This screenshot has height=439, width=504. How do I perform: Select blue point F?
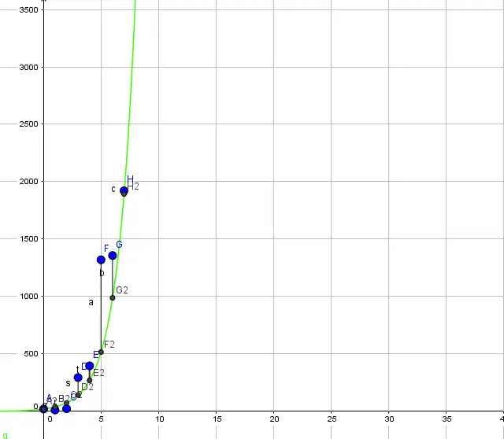pyautogui.click(x=101, y=260)
